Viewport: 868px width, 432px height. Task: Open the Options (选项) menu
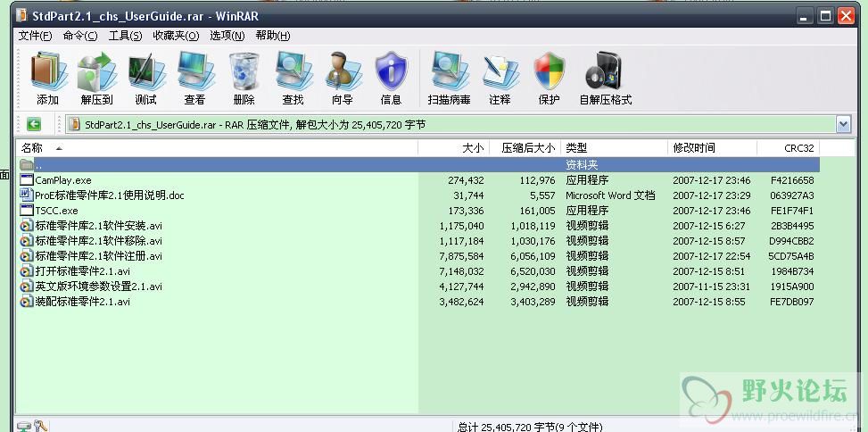227,36
